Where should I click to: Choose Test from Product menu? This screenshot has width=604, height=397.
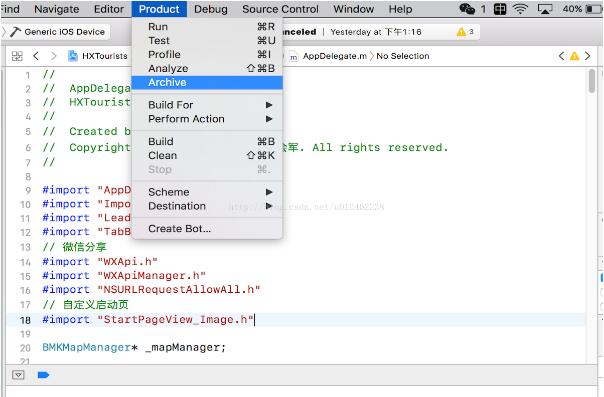(207, 40)
